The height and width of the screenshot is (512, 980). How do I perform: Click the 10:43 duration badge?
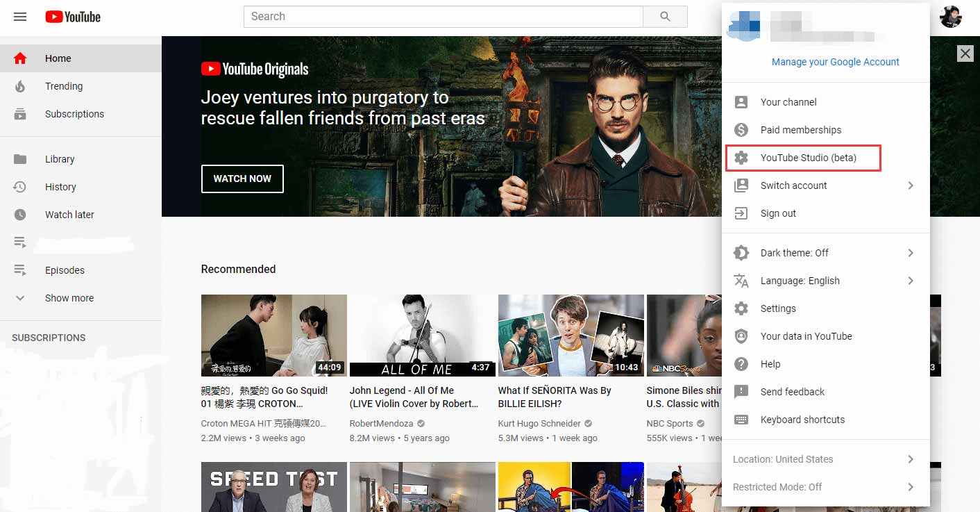click(626, 368)
